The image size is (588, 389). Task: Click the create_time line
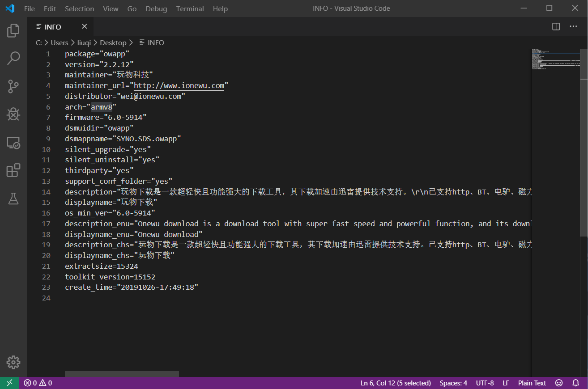(x=132, y=288)
